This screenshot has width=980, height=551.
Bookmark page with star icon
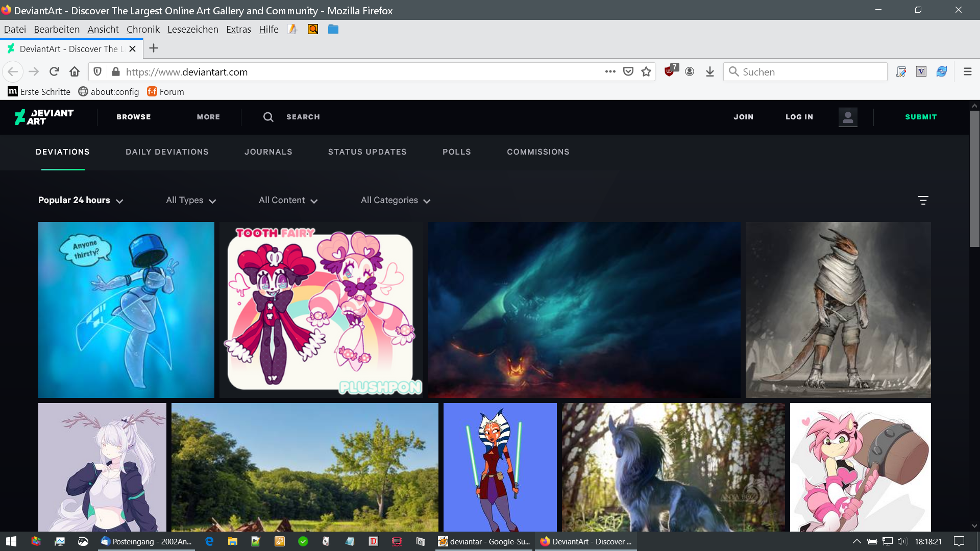(x=646, y=72)
